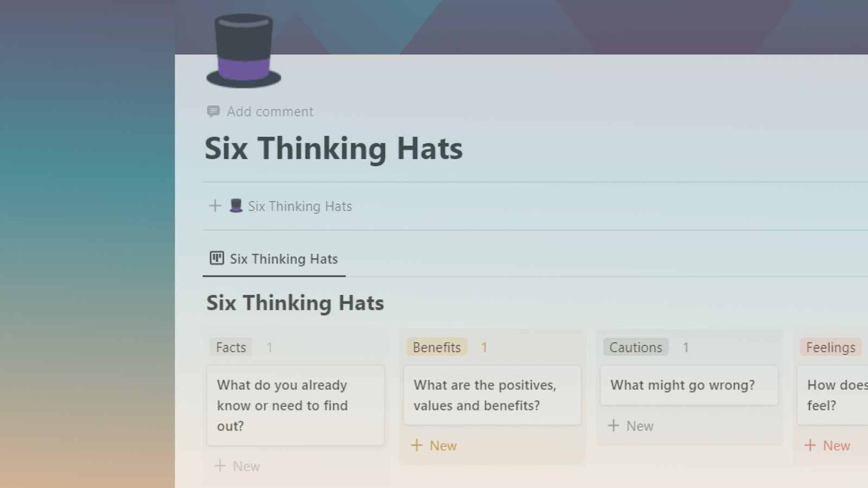Image resolution: width=868 pixels, height=488 pixels.
Task: Open the positives, values and benefits card
Action: click(492, 395)
